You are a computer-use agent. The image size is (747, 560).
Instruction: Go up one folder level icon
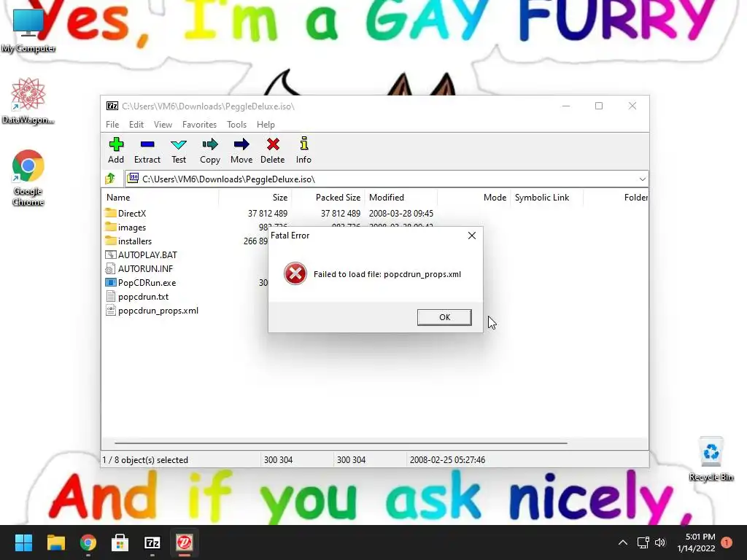click(x=111, y=179)
